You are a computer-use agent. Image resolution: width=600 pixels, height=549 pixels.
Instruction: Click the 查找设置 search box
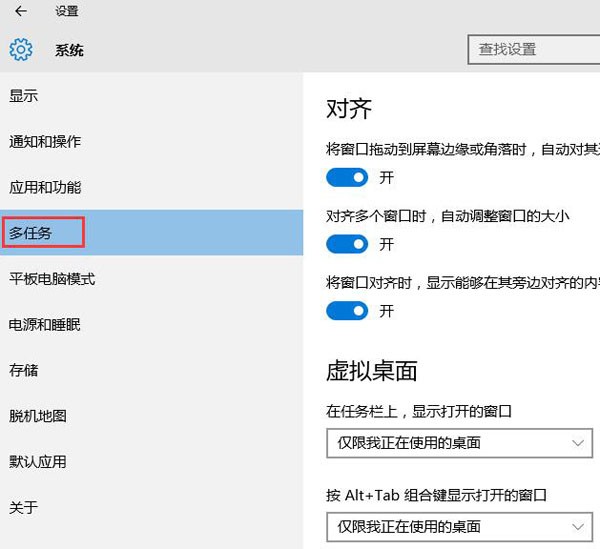tap(534, 49)
